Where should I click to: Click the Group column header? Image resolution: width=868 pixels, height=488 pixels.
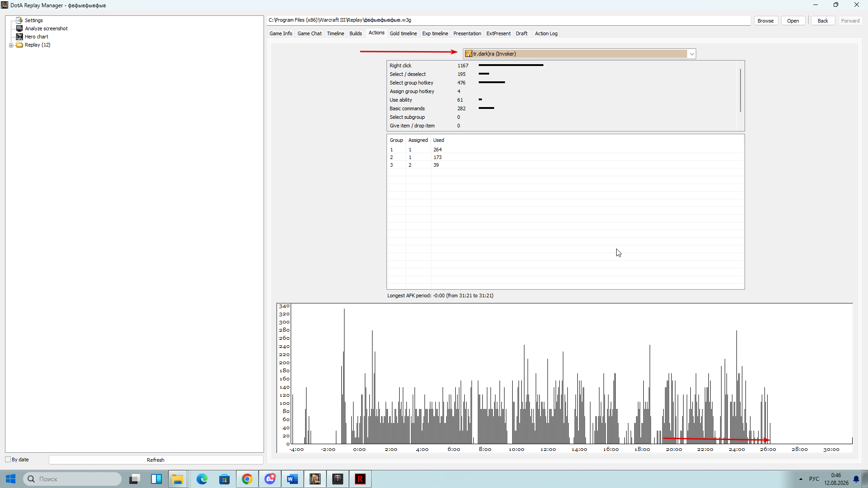point(396,140)
